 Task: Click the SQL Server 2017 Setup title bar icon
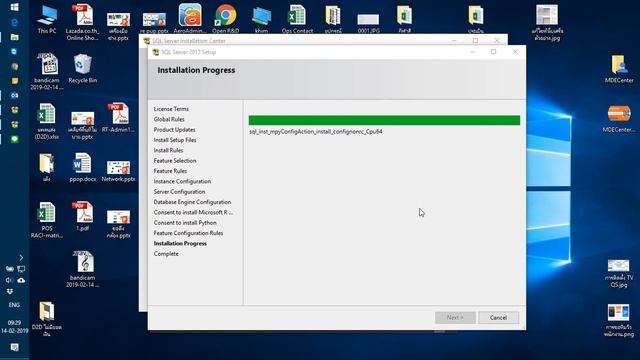[x=156, y=52]
